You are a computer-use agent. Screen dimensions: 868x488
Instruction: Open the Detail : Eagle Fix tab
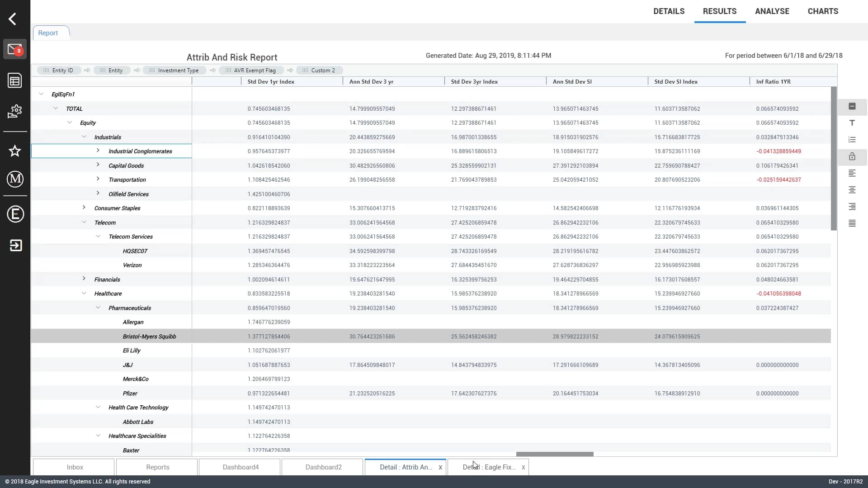[x=489, y=467]
